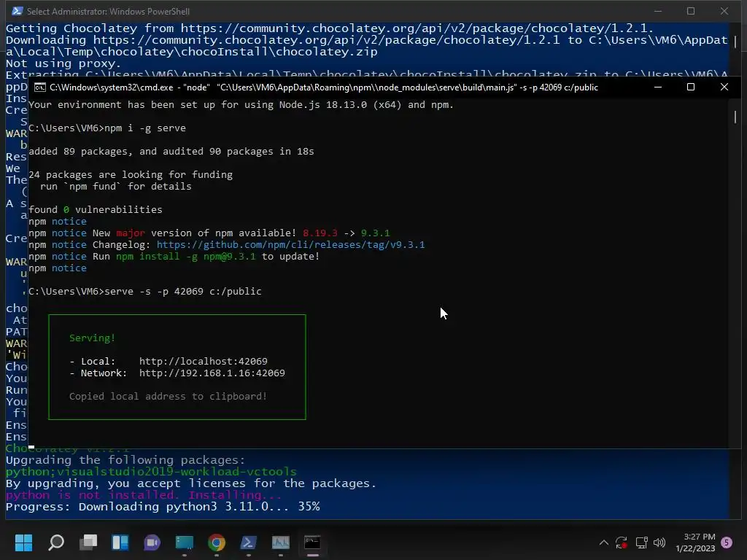Viewport: 747px width, 560px height.
Task: Click 'serve -s -p 42069 c:/public' command
Action: click(x=183, y=292)
